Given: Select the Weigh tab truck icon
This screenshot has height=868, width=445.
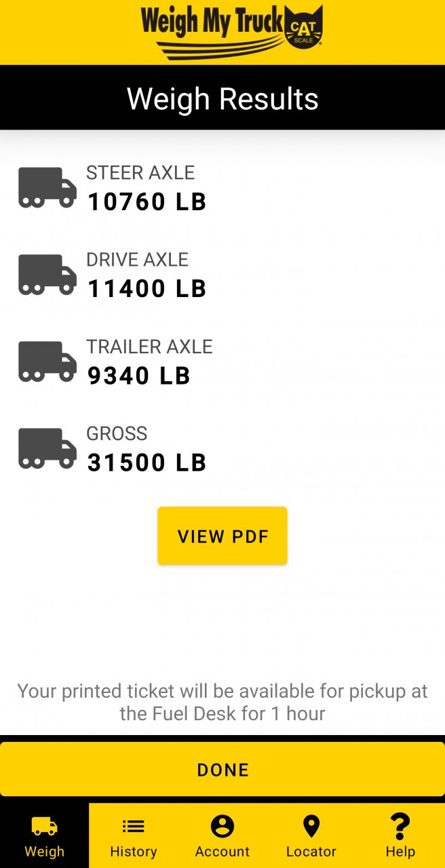Looking at the screenshot, I should (45, 826).
